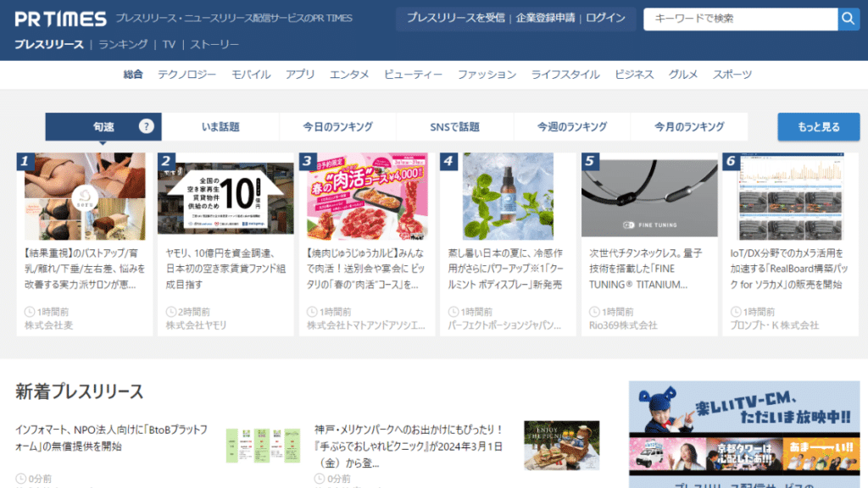Open the yakiniku meat course thumbnail
This screenshot has height=488, width=868.
(x=367, y=197)
